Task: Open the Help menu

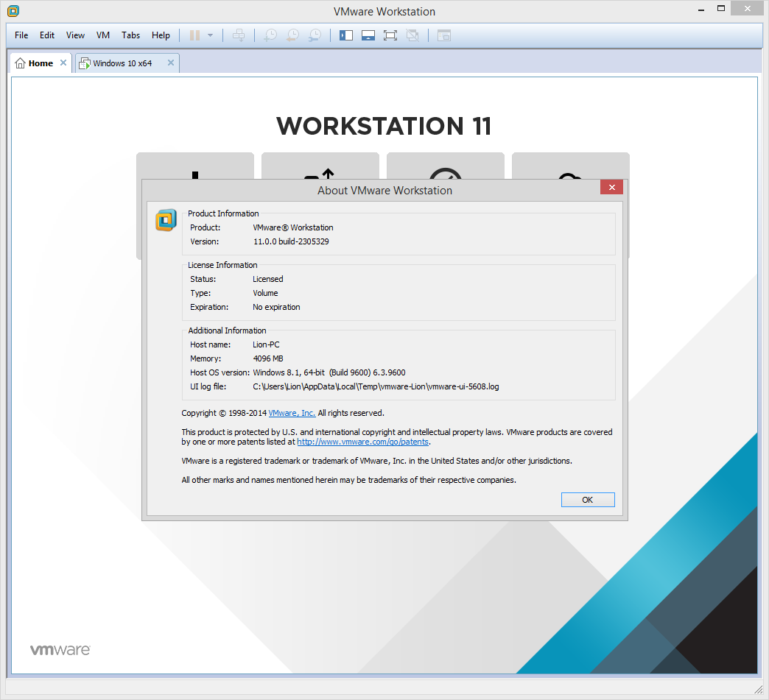Action: tap(161, 35)
